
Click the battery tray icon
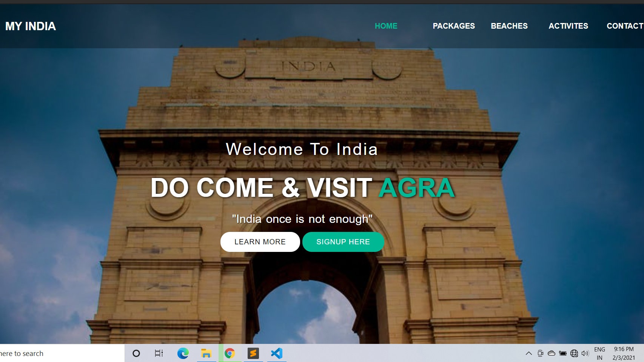(563, 353)
